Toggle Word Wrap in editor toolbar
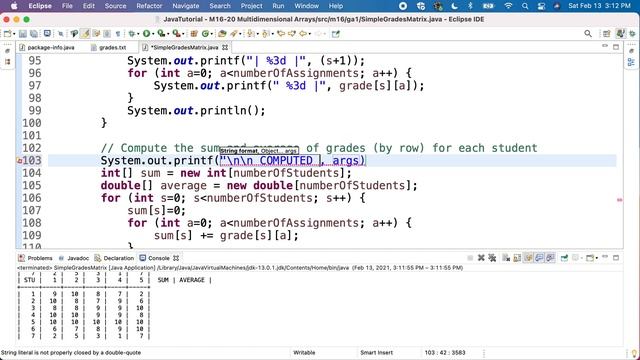This screenshot has width=640, height=360. [96, 34]
